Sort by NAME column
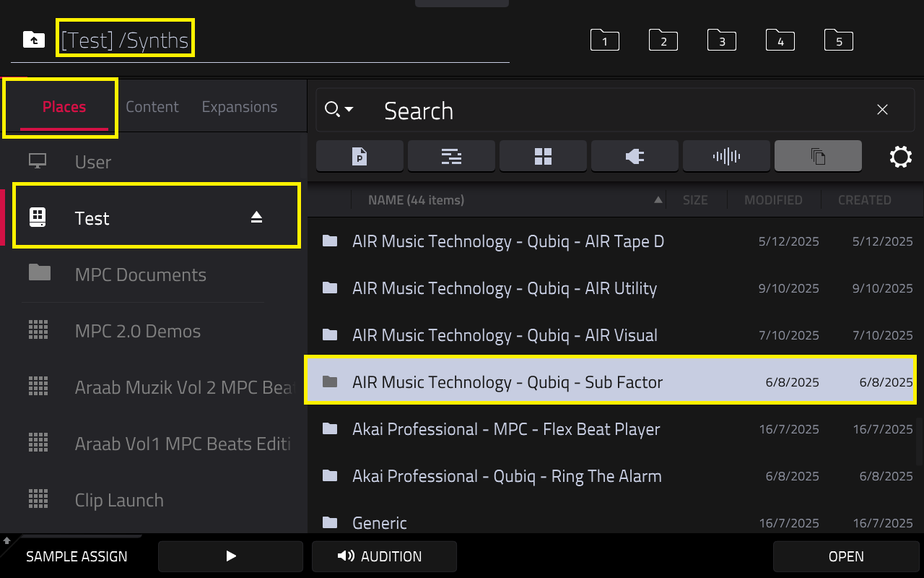This screenshot has height=578, width=924. (x=508, y=200)
